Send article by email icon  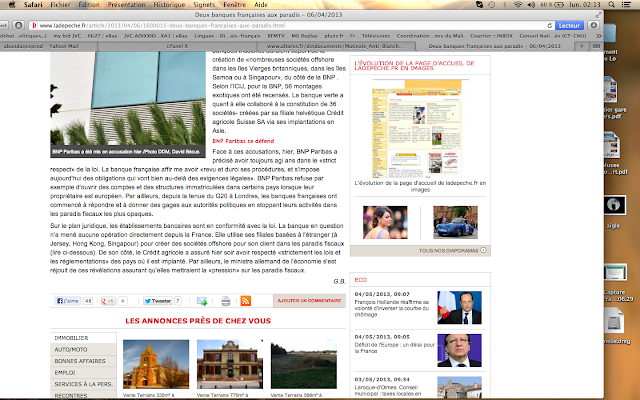pyautogui.click(x=202, y=301)
